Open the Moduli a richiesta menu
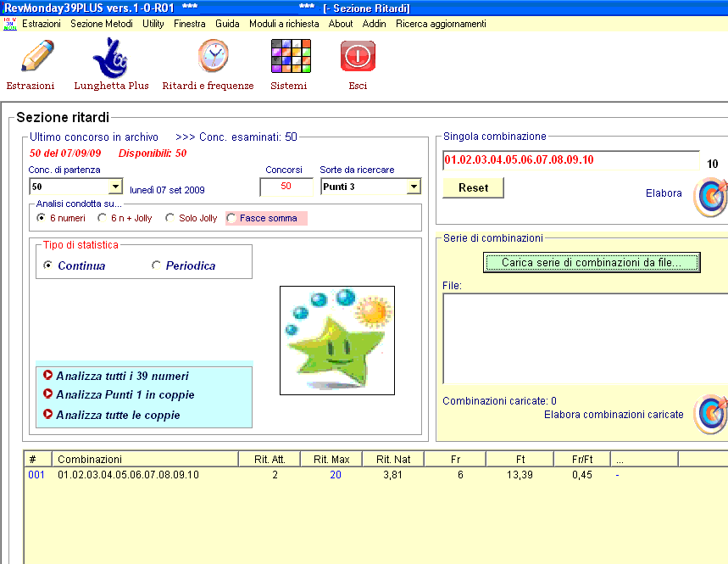 coord(284,24)
